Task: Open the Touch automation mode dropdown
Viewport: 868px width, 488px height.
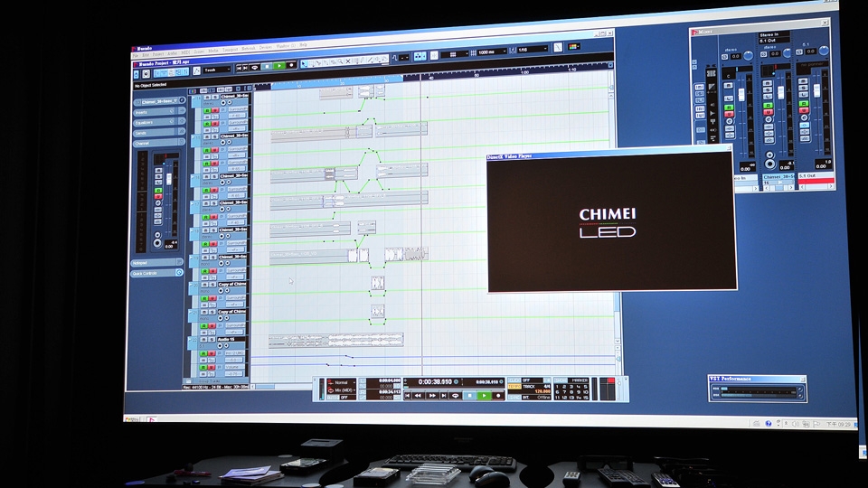Action: [215, 69]
